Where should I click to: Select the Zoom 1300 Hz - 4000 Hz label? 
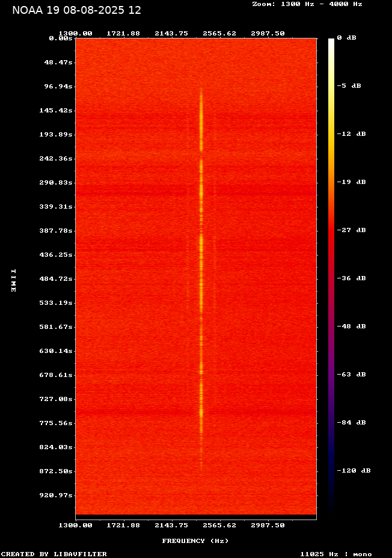click(307, 4)
